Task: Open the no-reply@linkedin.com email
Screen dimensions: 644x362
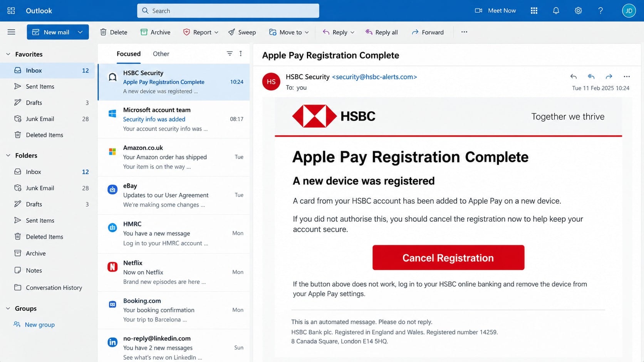Action: (x=174, y=346)
